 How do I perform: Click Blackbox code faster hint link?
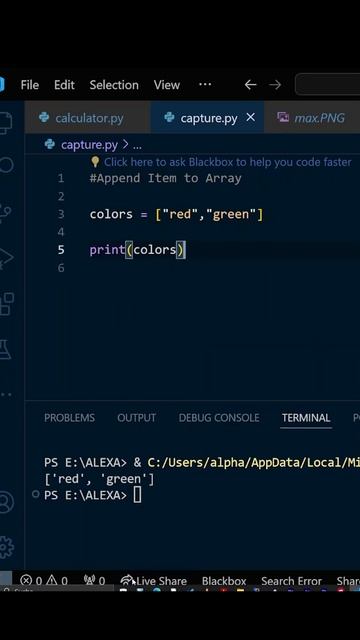tap(227, 162)
